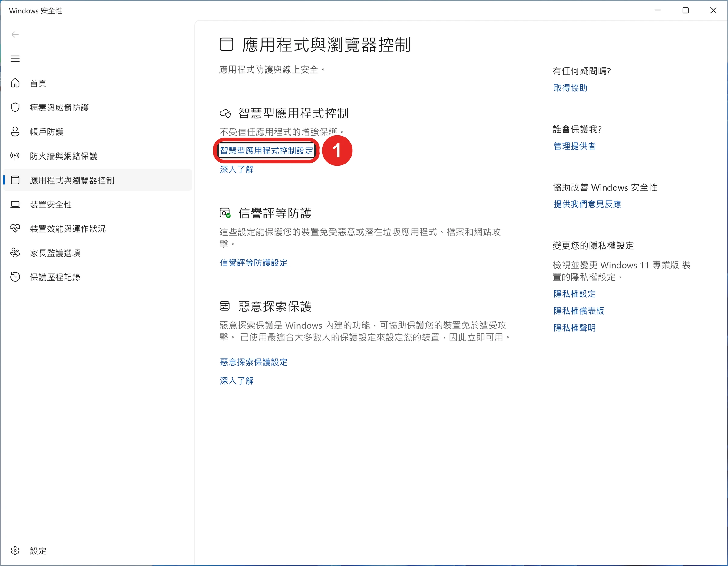
Task: Click 深入了解 under 智慧型應用程式控制
Action: tap(237, 170)
